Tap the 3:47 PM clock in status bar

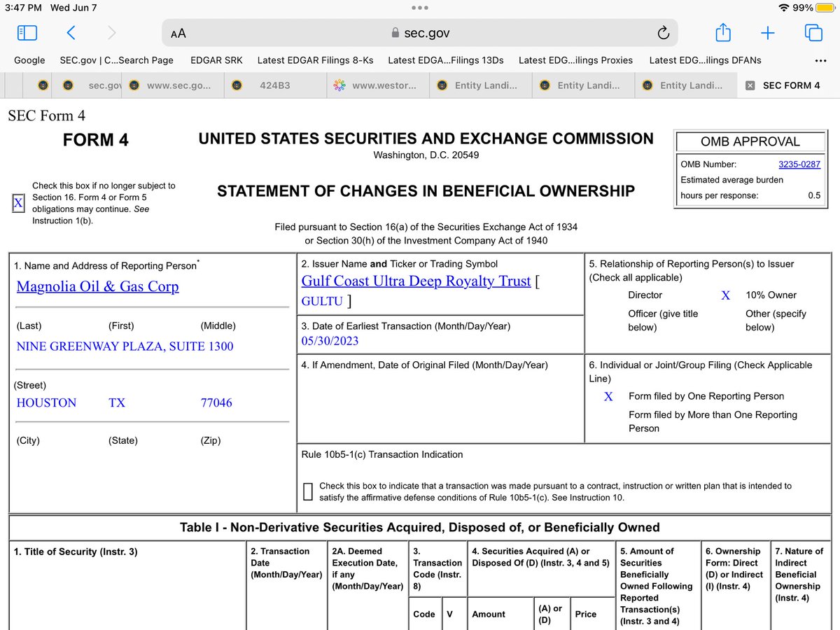click(x=24, y=8)
